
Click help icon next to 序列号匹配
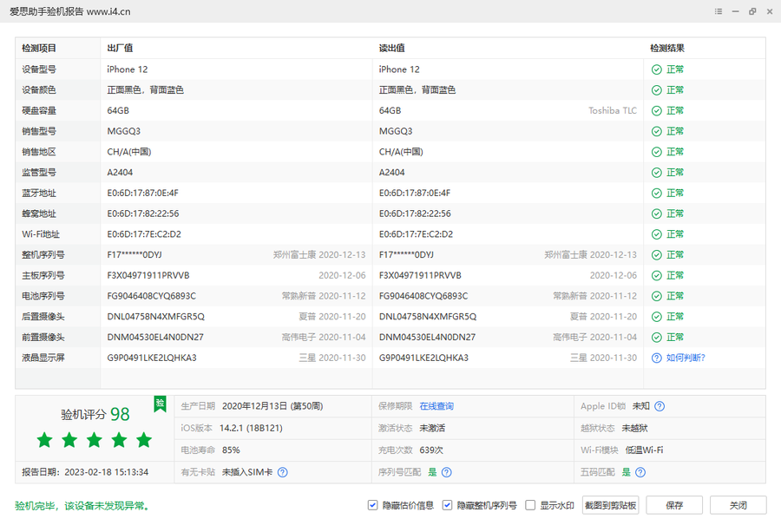pos(446,472)
